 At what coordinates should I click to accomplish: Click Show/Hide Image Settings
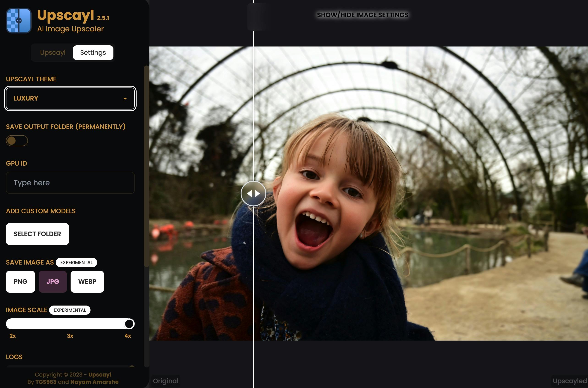pos(363,15)
